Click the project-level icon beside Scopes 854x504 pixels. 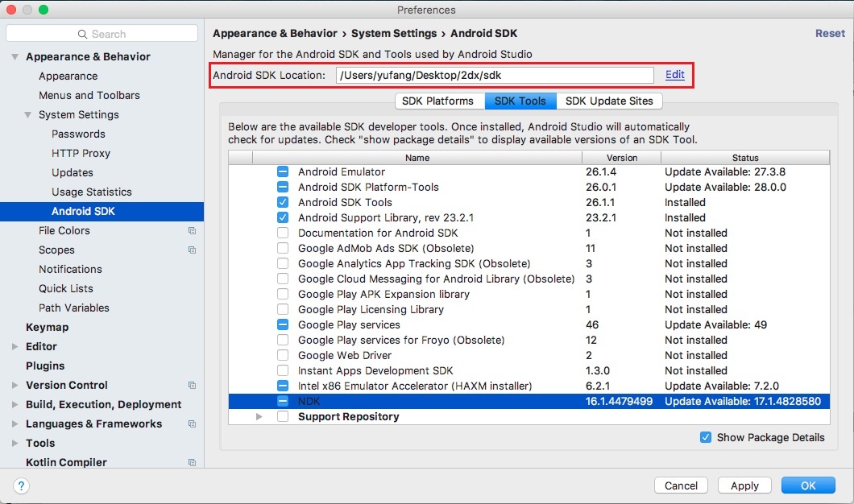point(192,250)
